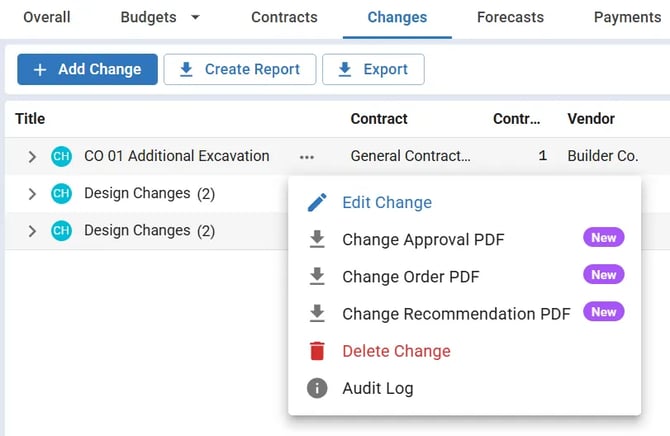Expand the CO 01 Additional Excavation row
The width and height of the screenshot is (670, 436).
click(x=32, y=157)
